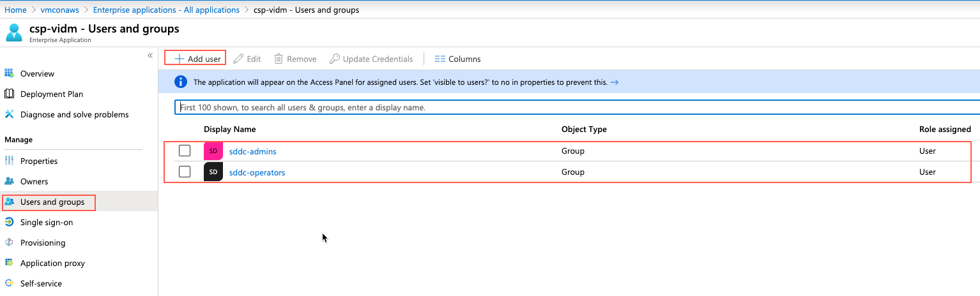Click the Single sign-on icon
This screenshot has height=296, width=980.
coord(9,222)
